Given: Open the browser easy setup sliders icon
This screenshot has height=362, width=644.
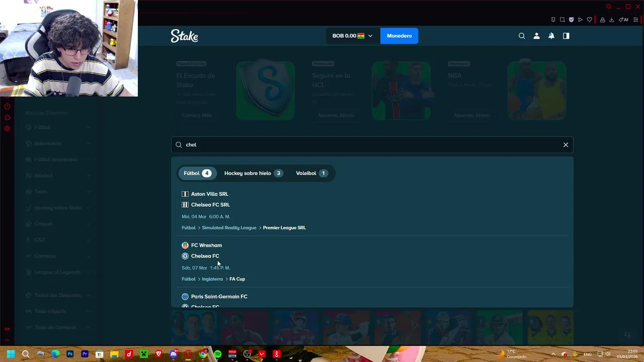Looking at the screenshot, I should pyautogui.click(x=635, y=20).
